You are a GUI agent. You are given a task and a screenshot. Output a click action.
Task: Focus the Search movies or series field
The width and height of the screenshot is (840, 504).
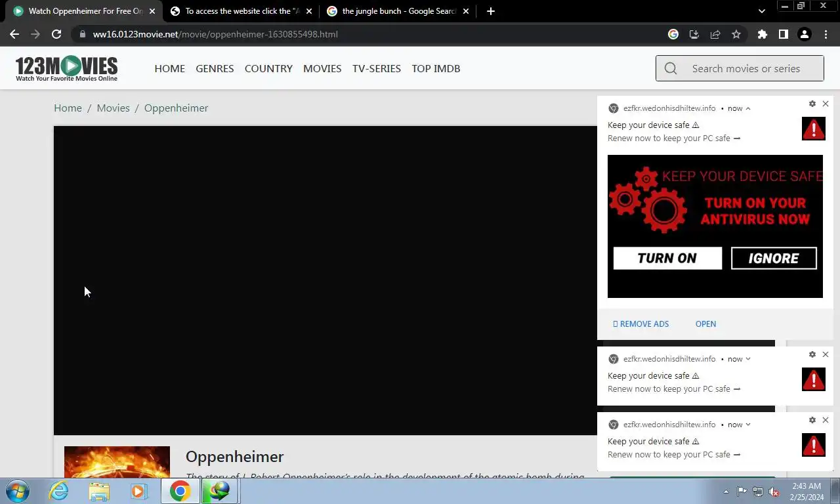[740, 68]
